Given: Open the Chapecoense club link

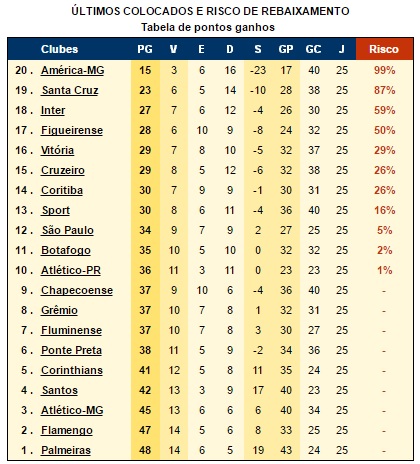Looking at the screenshot, I should pyautogui.click(x=77, y=290).
